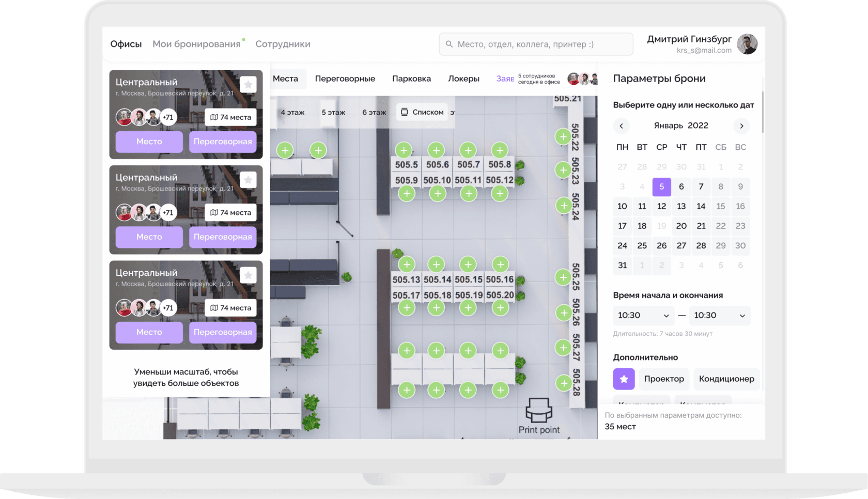Image resolution: width=868 pixels, height=499 pixels.
Task: Open the end time dropdown
Action: [719, 315]
